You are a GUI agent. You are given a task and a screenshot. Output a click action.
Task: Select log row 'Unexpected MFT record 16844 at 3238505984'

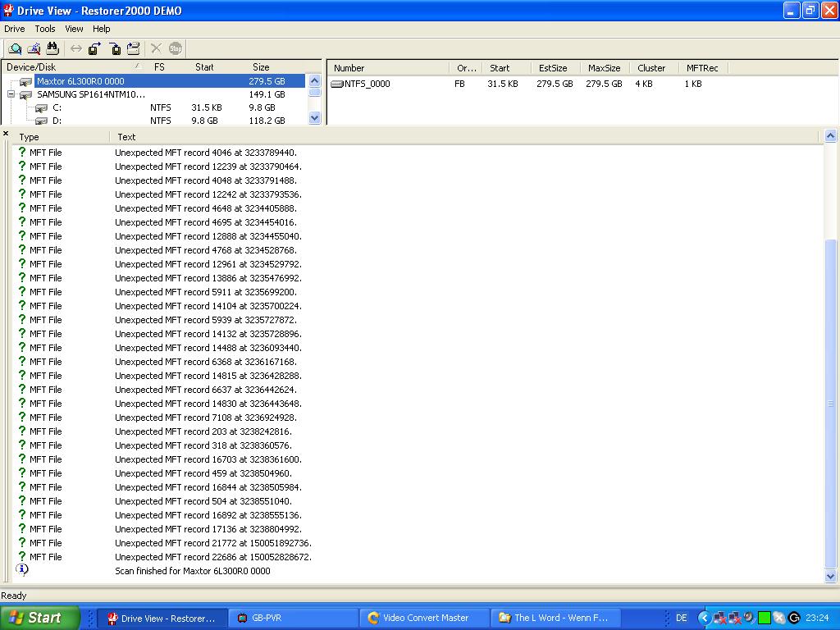209,487
